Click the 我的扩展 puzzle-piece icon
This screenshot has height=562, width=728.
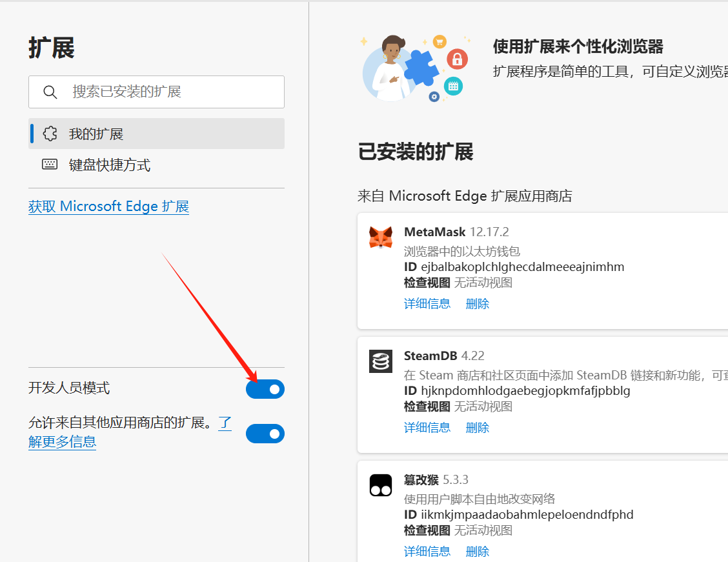50,134
